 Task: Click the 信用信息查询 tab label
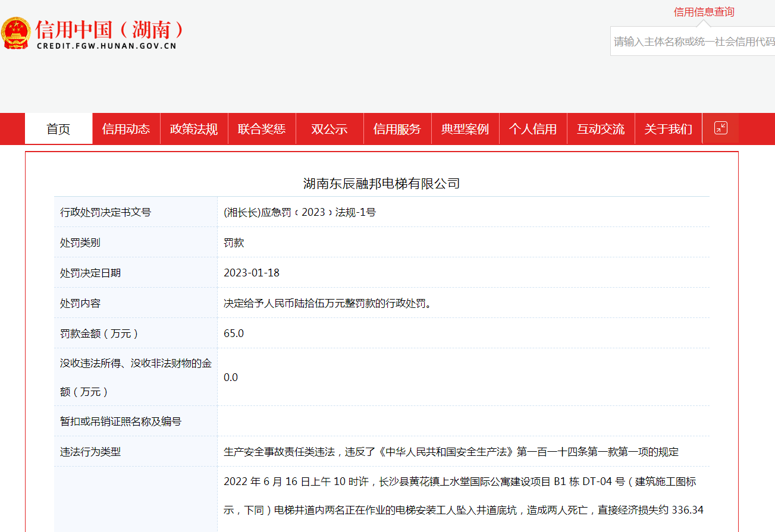[704, 12]
